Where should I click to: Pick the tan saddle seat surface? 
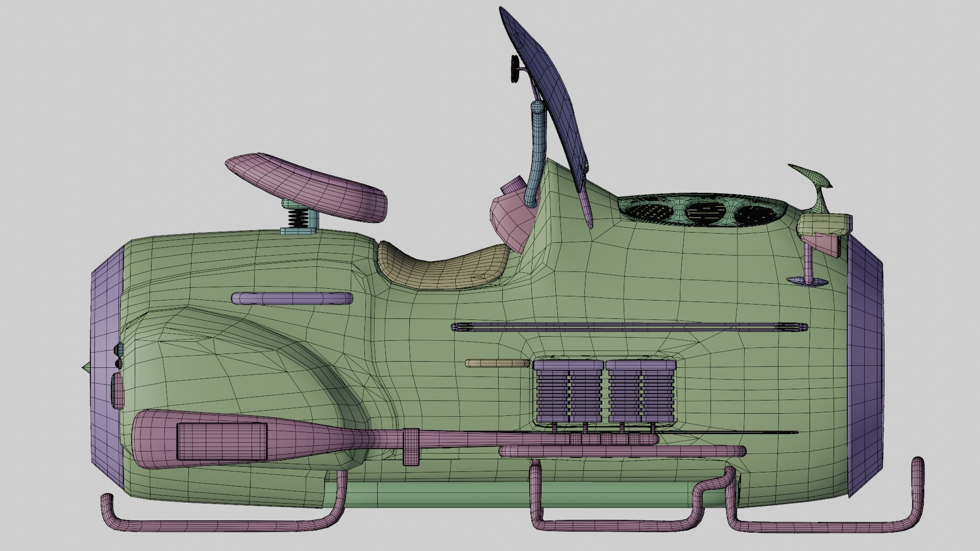444,265
